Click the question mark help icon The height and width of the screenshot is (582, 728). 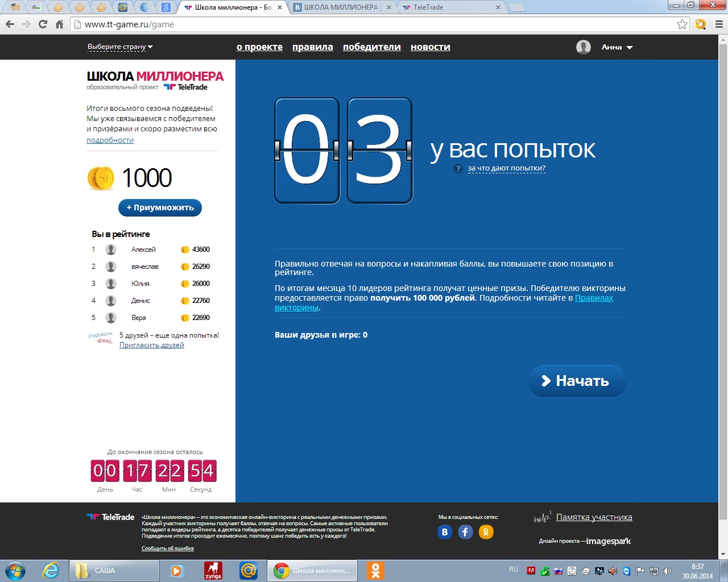[x=458, y=168]
